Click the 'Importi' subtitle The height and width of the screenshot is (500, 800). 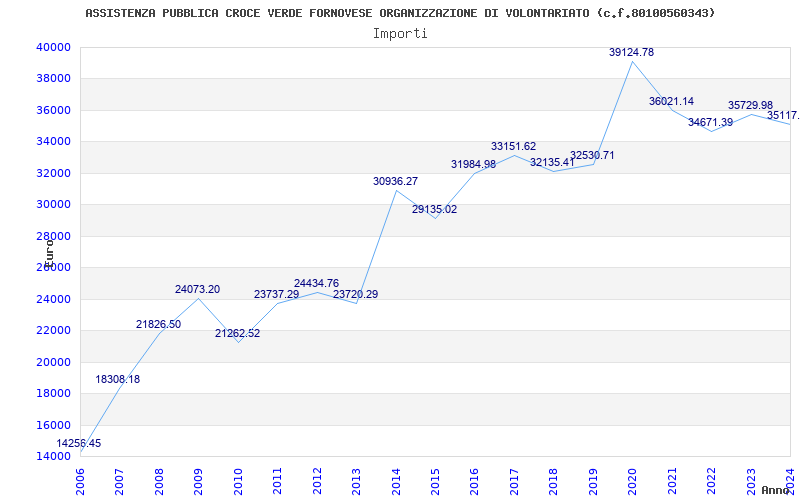tap(400, 34)
